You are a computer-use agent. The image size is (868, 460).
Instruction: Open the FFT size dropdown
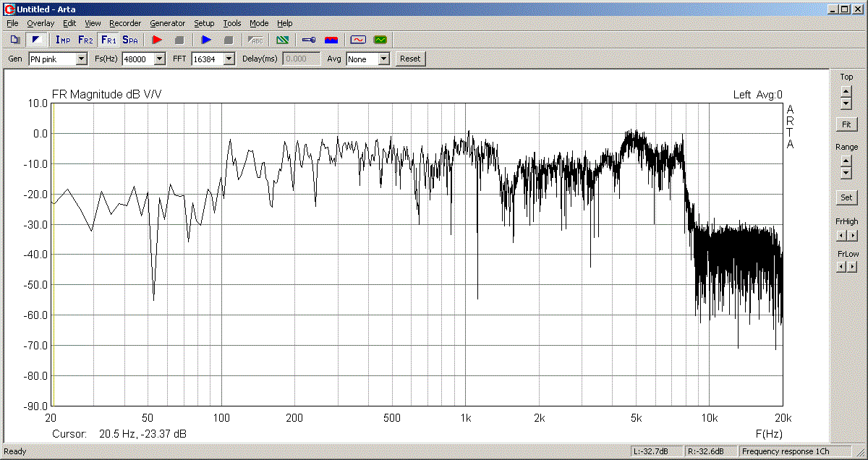pyautogui.click(x=229, y=59)
